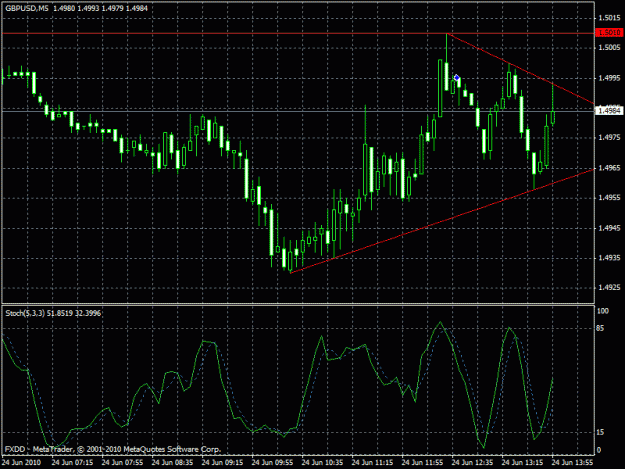Click the 24 Jun 11:15 time label

(372, 463)
